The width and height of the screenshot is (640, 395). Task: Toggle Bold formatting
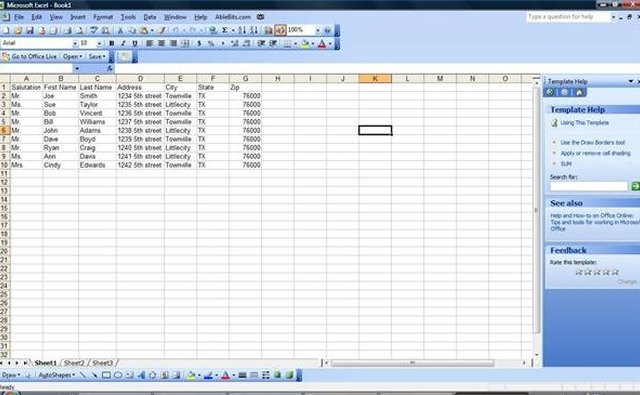point(111,43)
